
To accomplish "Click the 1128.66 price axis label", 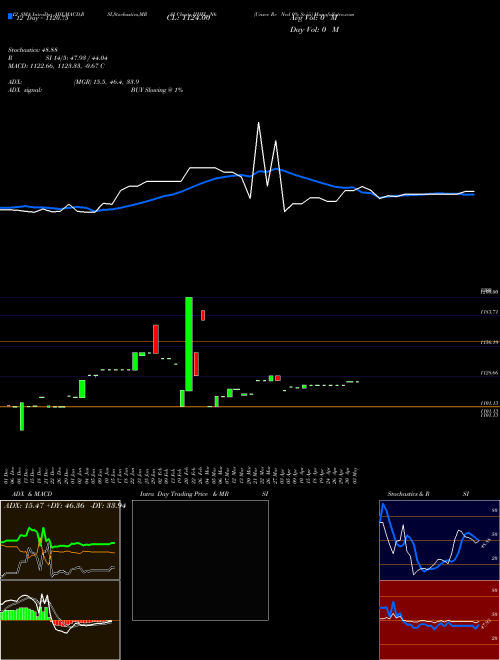I will coord(489,373).
